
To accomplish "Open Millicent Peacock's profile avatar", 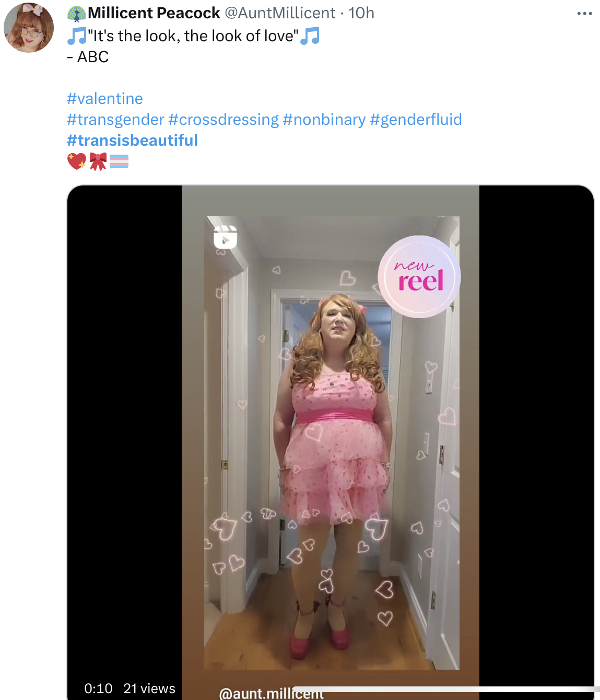I will [x=29, y=27].
